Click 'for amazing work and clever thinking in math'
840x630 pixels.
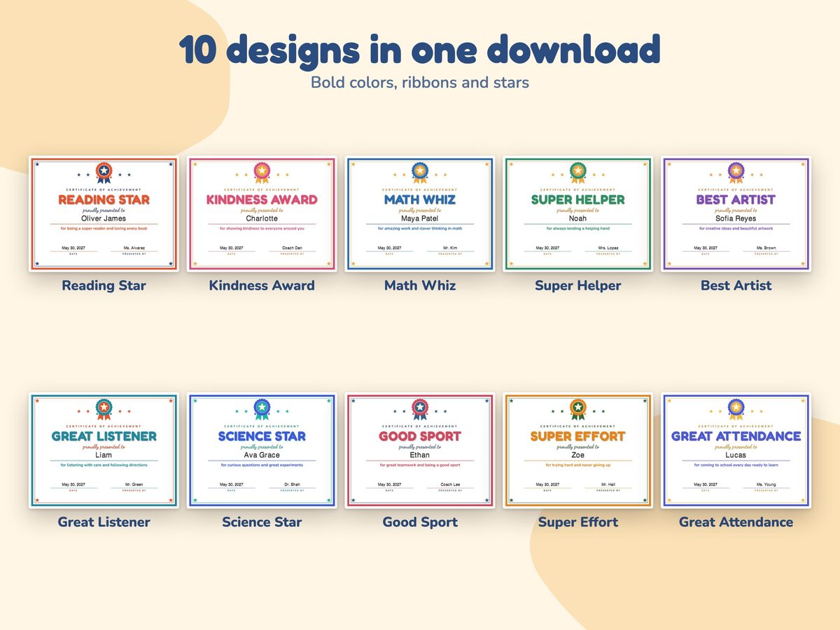click(420, 228)
